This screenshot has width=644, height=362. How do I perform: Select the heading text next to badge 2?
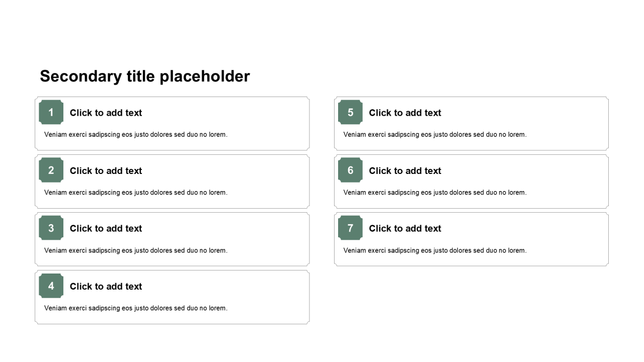point(106,170)
